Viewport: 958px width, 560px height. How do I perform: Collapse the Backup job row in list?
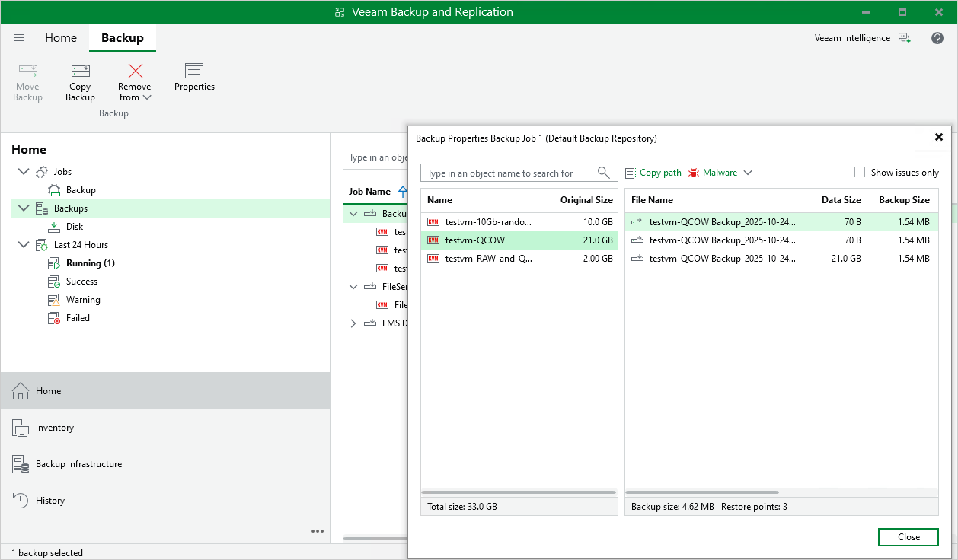click(x=353, y=214)
